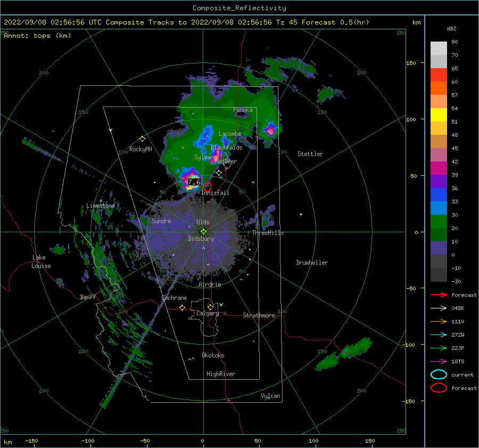This screenshot has width=479, height=448.
Task: Select the Airdrie label
Action: (210, 284)
